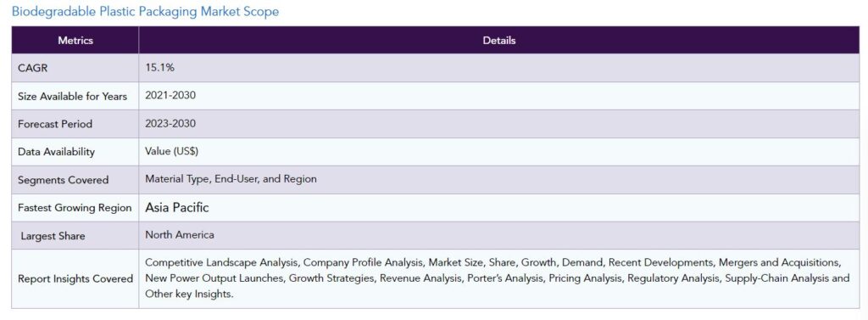Image resolution: width=868 pixels, height=320 pixels.
Task: Select the Metrics column header
Action: tap(75, 41)
